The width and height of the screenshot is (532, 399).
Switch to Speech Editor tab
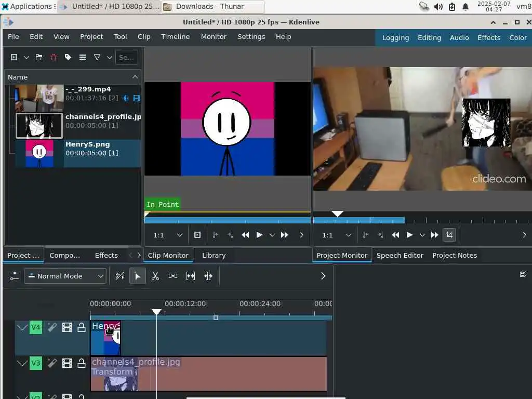400,255
